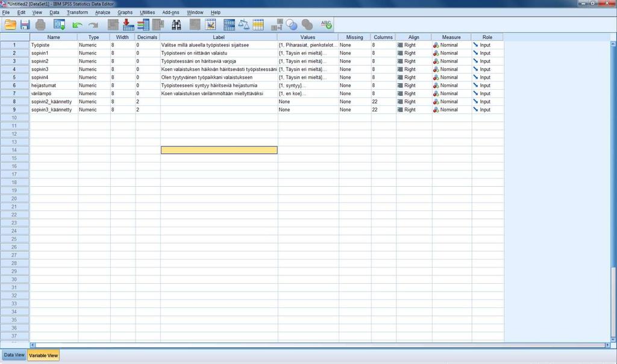The height and width of the screenshot is (364, 617).
Task: Select the Variable View tab
Action: click(x=43, y=356)
